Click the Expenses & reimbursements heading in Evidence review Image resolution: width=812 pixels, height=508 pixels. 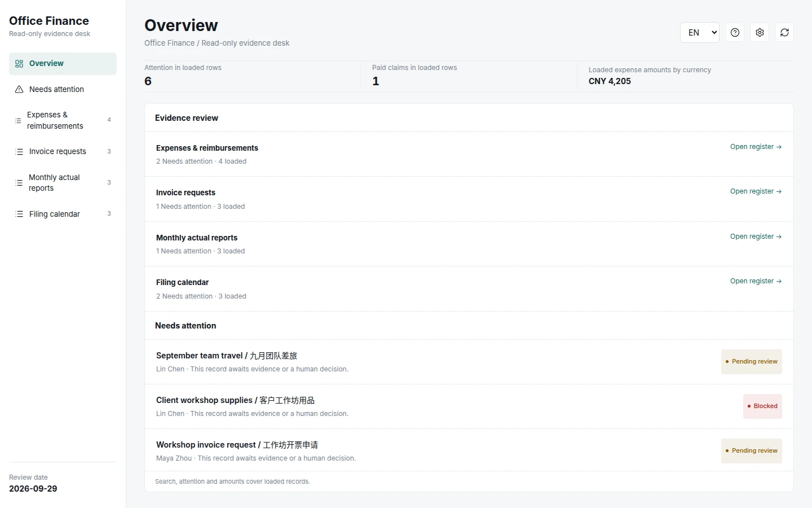[207, 148]
